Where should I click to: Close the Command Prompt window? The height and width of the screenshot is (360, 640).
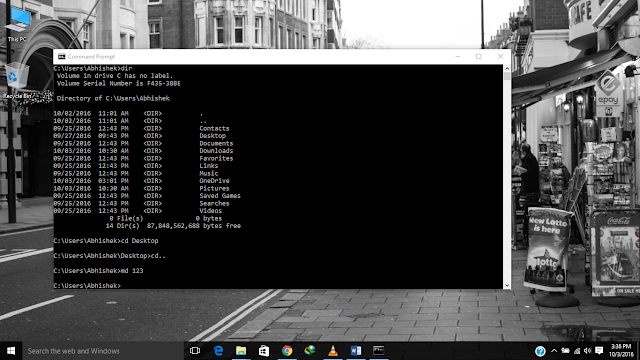point(500,57)
